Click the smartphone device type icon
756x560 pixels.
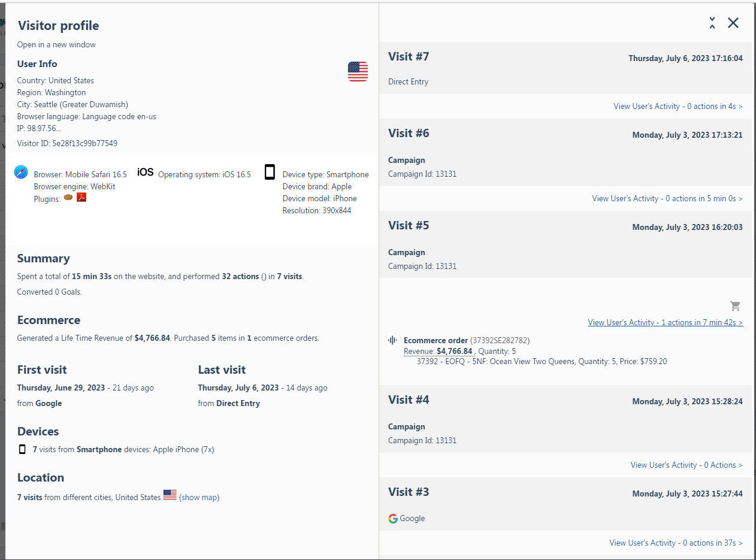tap(270, 172)
